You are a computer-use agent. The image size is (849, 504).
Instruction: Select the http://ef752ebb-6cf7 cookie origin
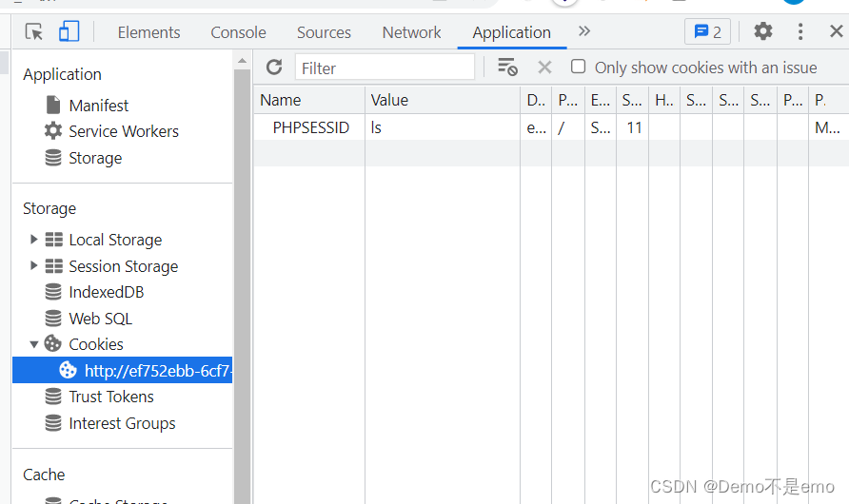click(123, 371)
